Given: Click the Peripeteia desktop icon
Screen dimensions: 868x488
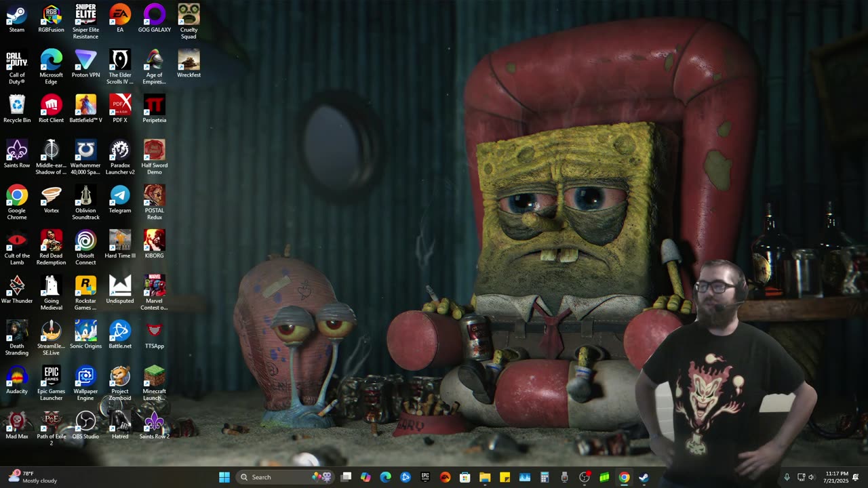Looking at the screenshot, I should [x=155, y=109].
